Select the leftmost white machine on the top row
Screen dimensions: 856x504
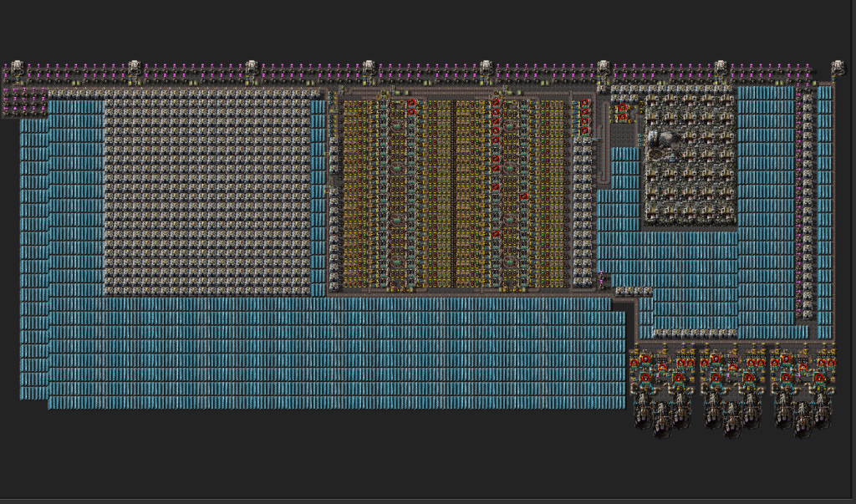click(x=17, y=67)
